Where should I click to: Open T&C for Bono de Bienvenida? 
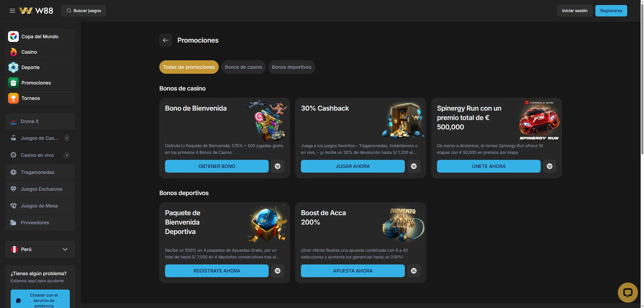click(278, 166)
